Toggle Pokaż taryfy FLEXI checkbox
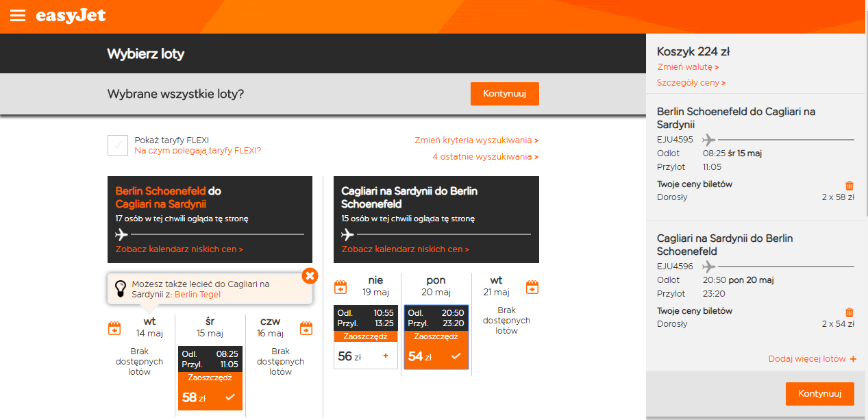The height and width of the screenshot is (420, 868). point(118,145)
